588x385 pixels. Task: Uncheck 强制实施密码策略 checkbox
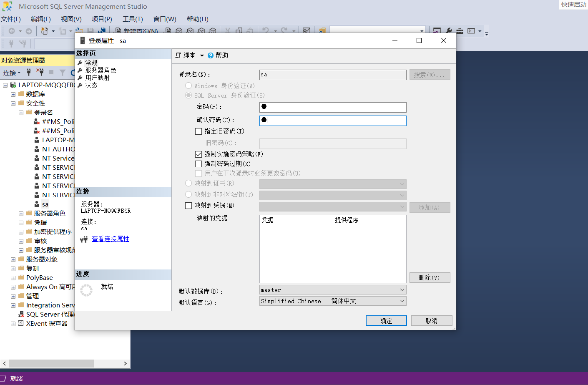199,154
